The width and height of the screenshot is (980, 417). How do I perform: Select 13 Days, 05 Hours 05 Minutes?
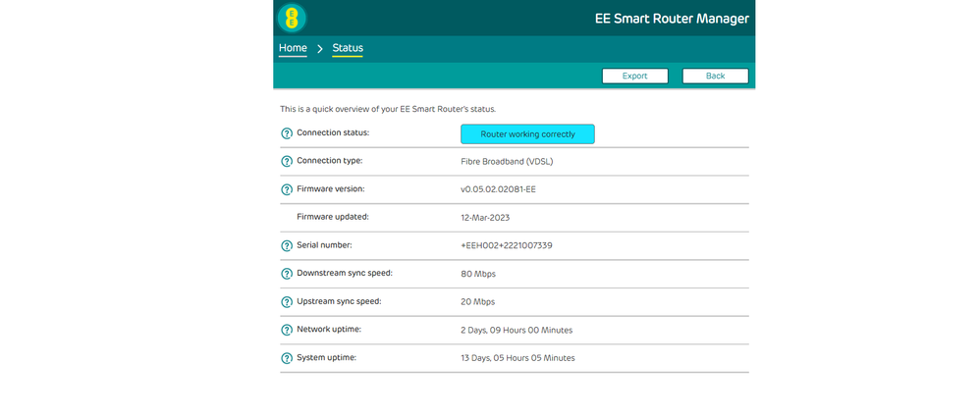(x=517, y=358)
